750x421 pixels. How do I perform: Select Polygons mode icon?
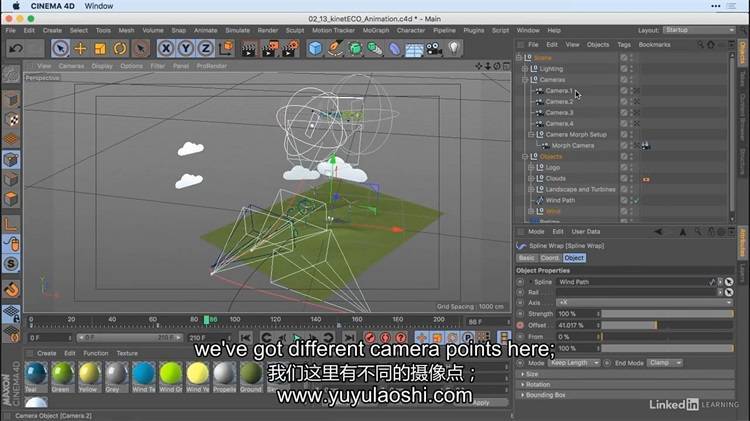pyautogui.click(x=11, y=199)
